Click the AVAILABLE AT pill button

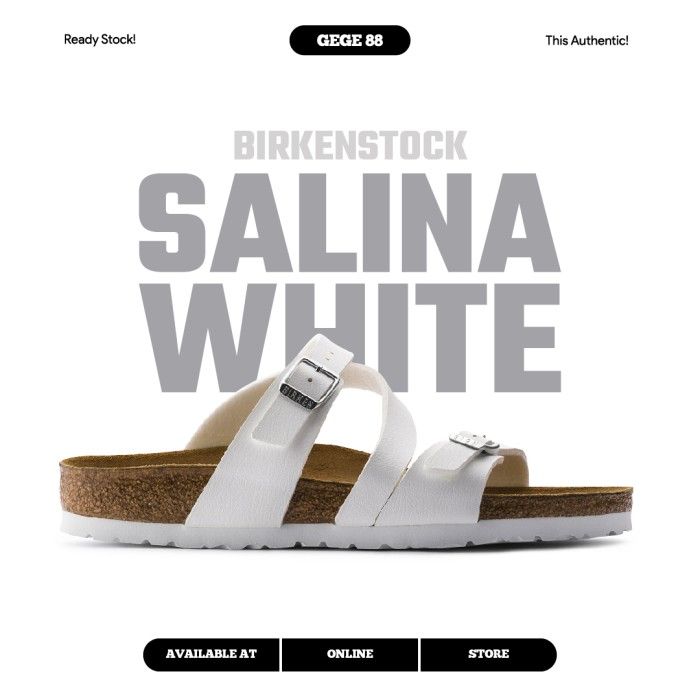click(x=211, y=654)
